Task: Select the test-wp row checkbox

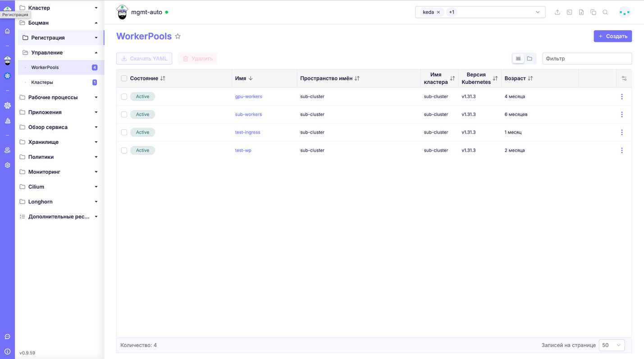Action: coord(124,151)
